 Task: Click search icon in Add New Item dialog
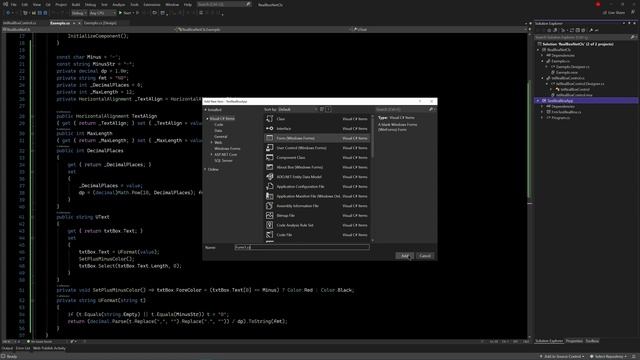point(431,109)
